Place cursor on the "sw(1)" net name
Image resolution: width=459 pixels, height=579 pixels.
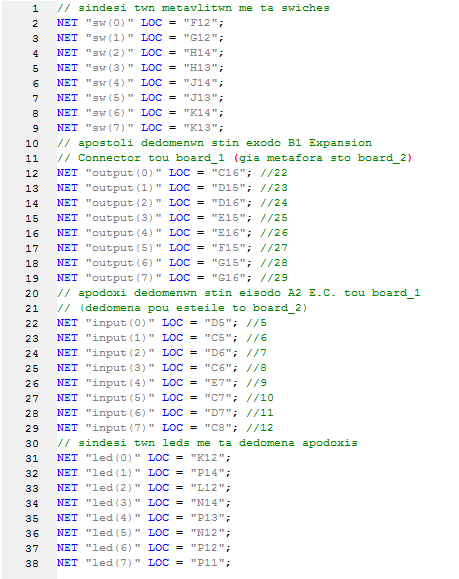(x=109, y=38)
